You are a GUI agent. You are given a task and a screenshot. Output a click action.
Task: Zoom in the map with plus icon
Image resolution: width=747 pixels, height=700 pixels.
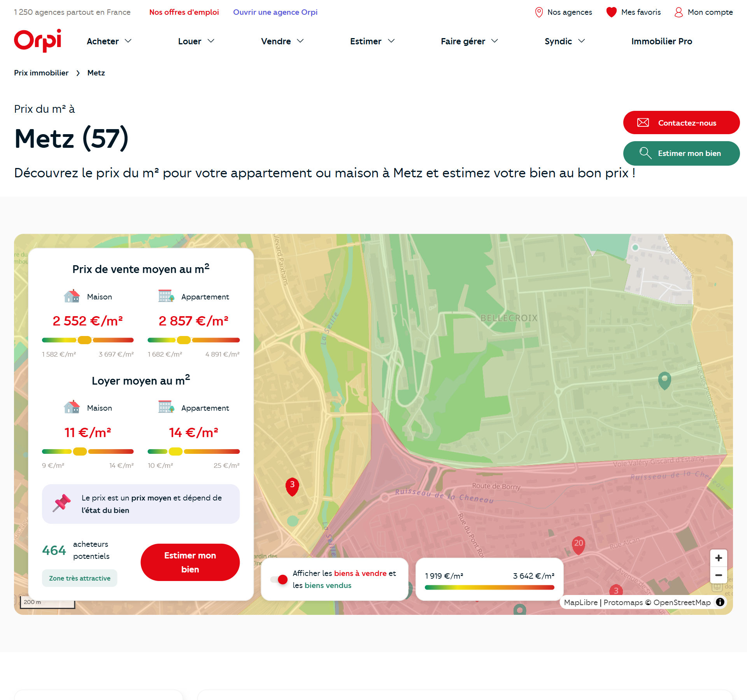(719, 558)
